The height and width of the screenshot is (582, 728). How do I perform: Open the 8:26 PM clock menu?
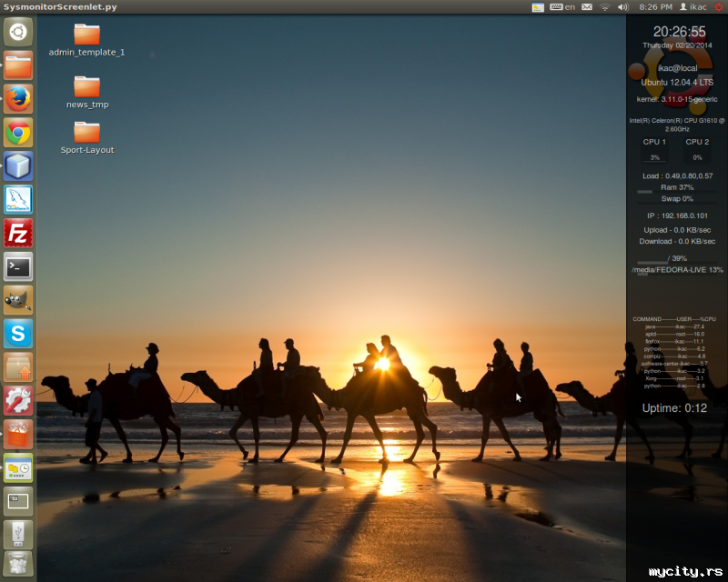[654, 7]
